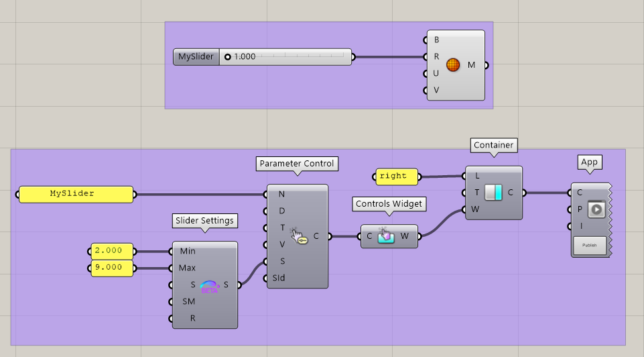
Task: Click the Parameter Control hand icon
Action: click(x=299, y=236)
